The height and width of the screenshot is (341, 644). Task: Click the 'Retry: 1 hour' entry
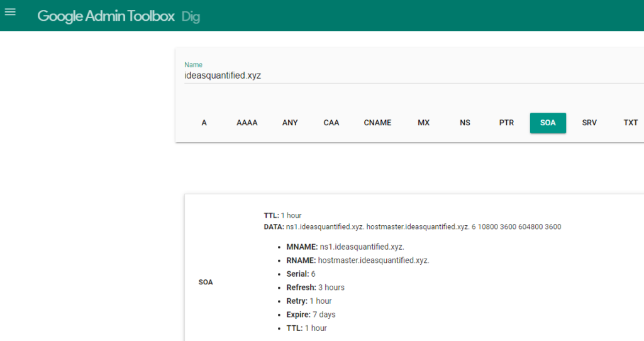309,301
